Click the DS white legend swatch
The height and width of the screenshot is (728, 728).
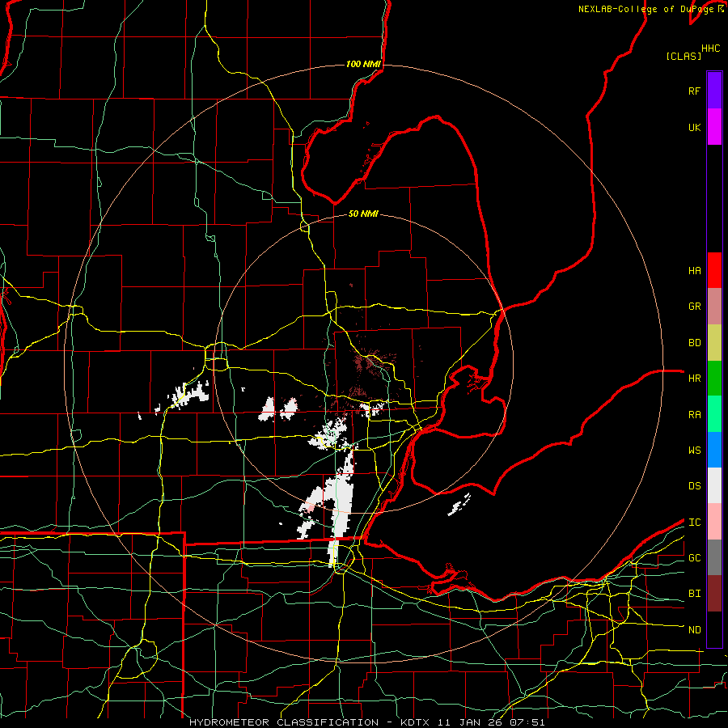pos(714,485)
